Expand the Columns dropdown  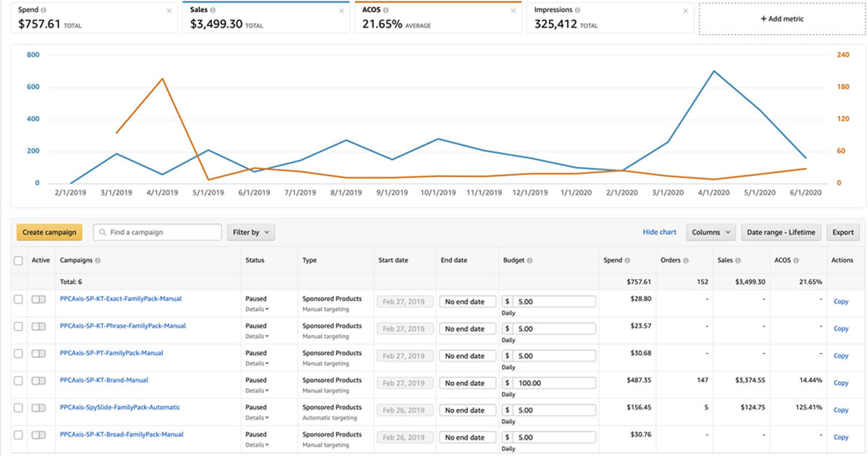pyautogui.click(x=710, y=232)
